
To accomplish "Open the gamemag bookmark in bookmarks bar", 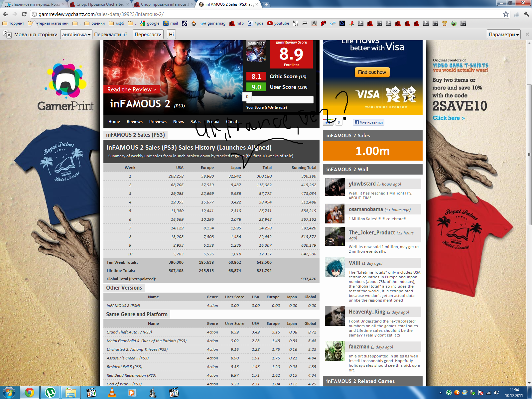I will coord(213,23).
